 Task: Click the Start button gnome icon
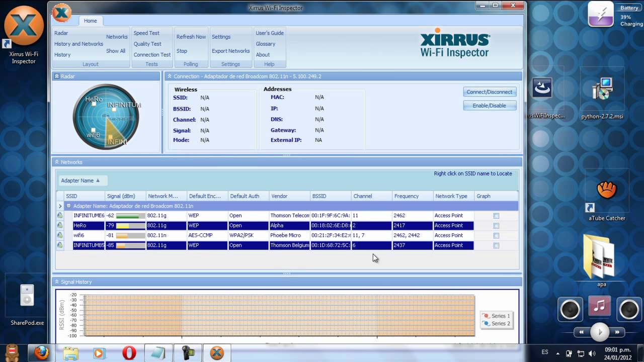pos(11,353)
